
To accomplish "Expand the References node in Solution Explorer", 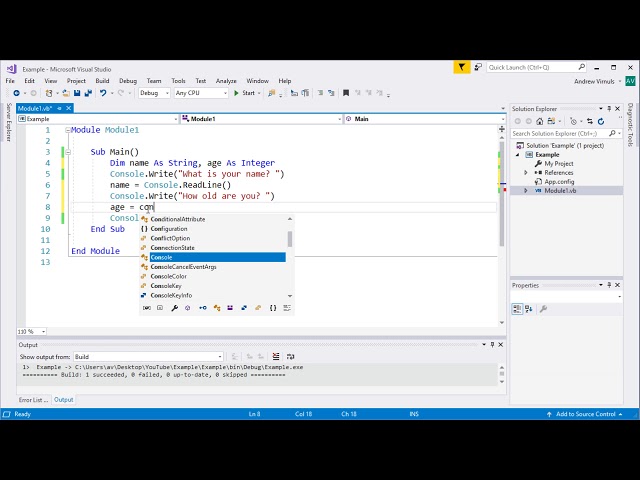I will point(526,173).
